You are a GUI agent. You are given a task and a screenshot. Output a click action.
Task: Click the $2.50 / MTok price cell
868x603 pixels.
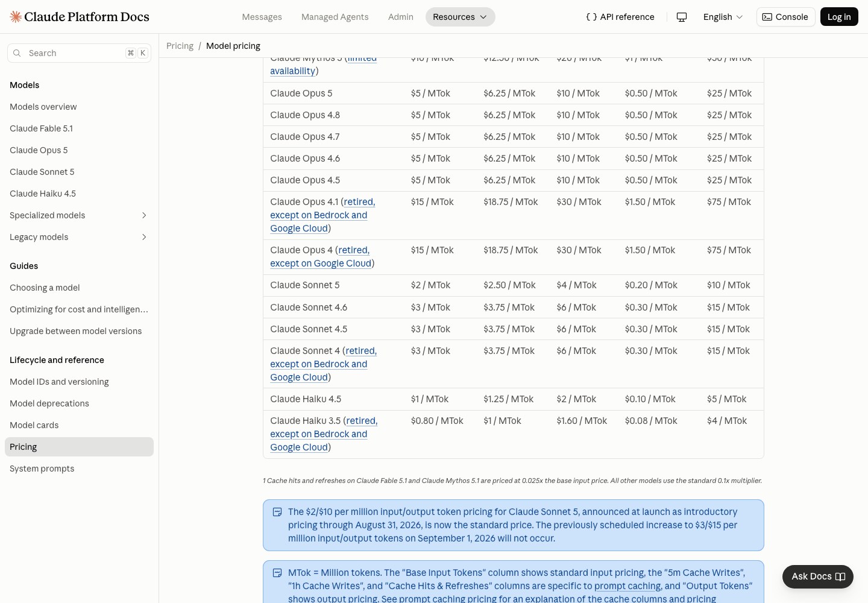tap(509, 285)
